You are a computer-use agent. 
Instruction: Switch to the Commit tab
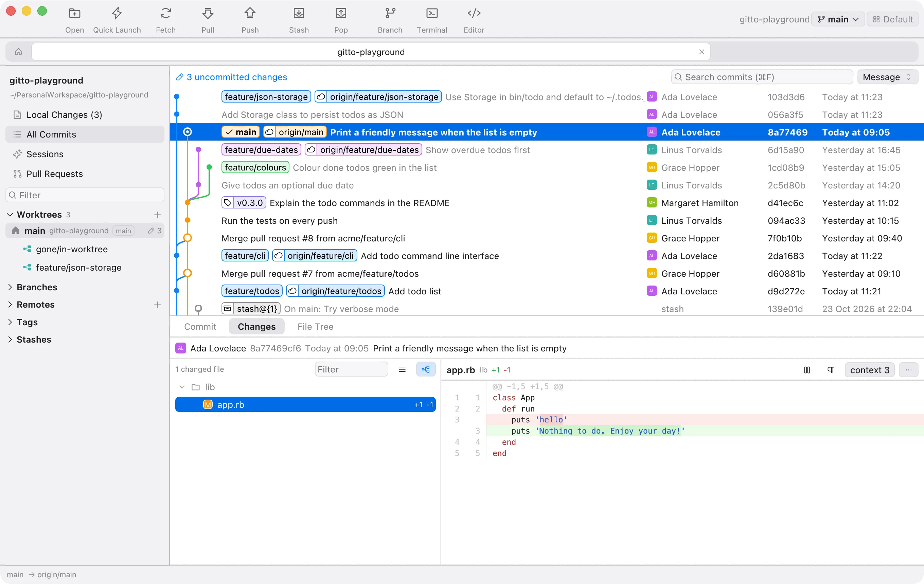click(200, 327)
